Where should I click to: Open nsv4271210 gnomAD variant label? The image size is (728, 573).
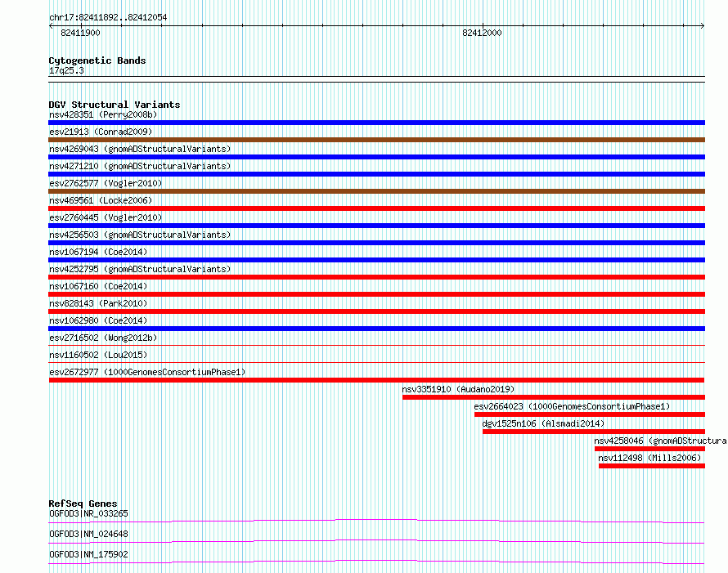(140, 166)
